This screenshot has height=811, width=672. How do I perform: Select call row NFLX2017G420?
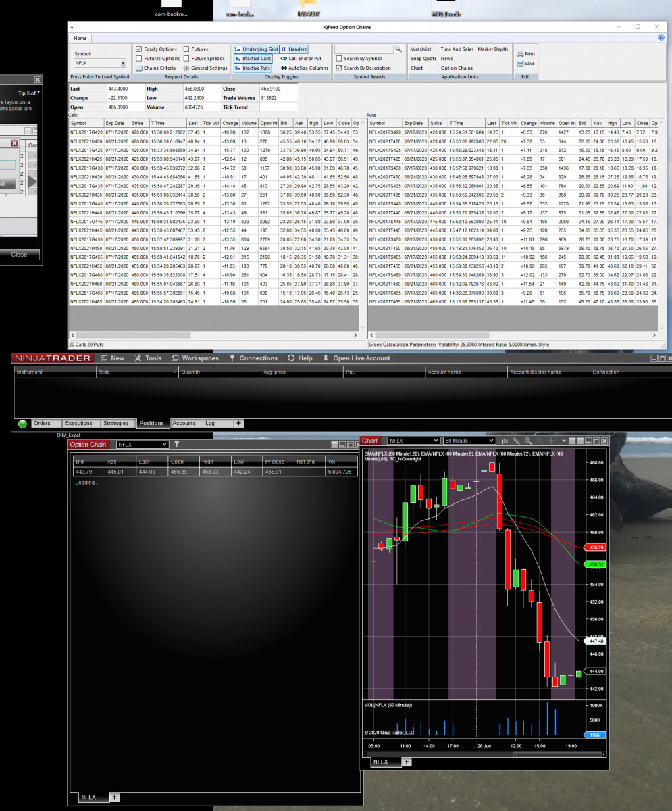tap(216, 132)
